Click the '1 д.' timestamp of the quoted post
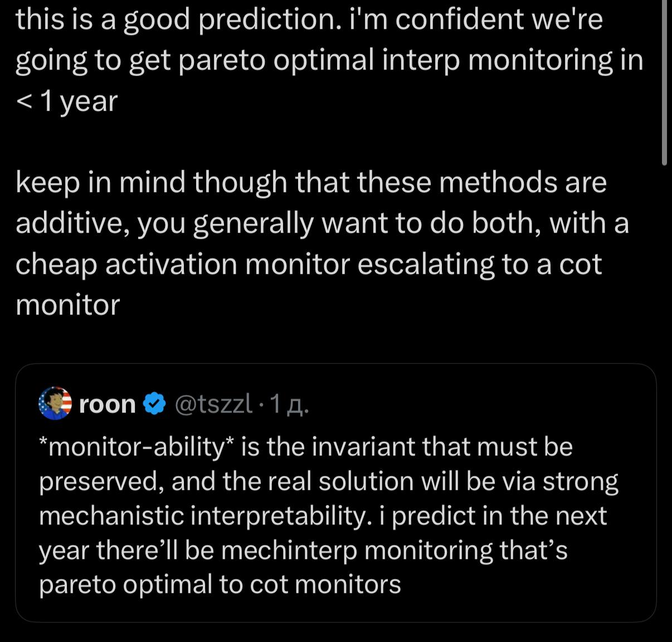 pyautogui.click(x=289, y=405)
